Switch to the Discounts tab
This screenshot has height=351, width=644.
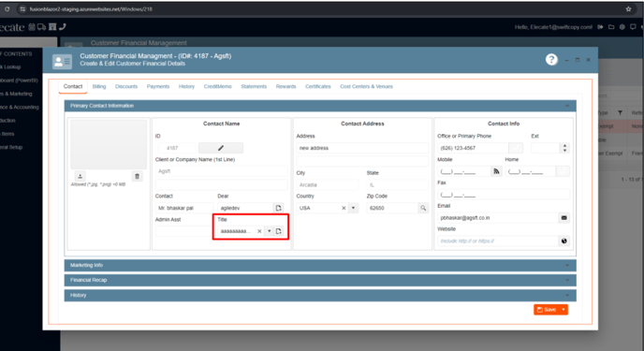(126, 87)
